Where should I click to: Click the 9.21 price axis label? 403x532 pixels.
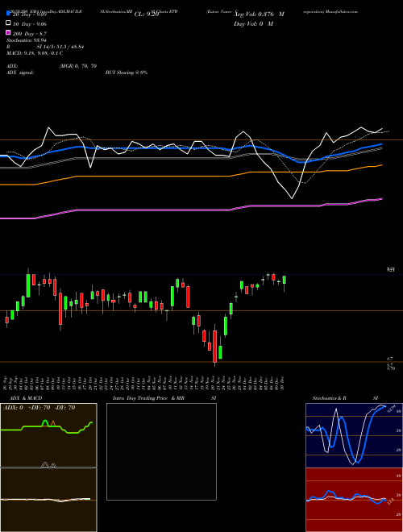pos(391,269)
